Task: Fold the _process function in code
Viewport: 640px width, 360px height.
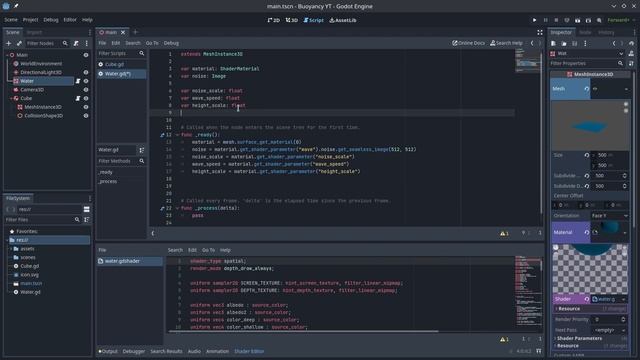Action: click(x=177, y=208)
